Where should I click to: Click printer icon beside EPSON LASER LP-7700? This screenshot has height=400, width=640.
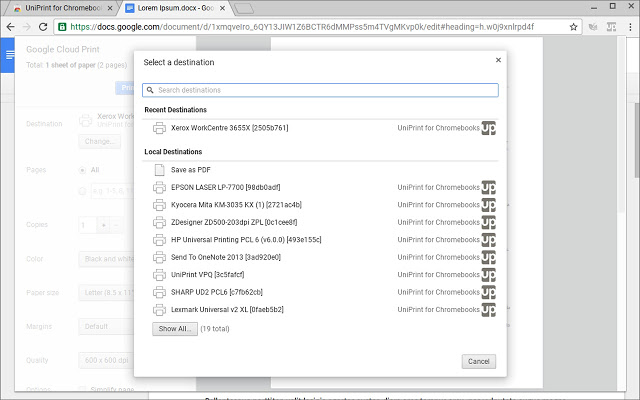159,187
